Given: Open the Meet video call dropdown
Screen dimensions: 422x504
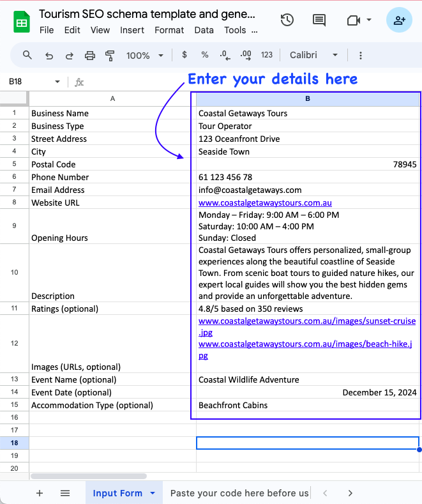Looking at the screenshot, I should point(368,20).
